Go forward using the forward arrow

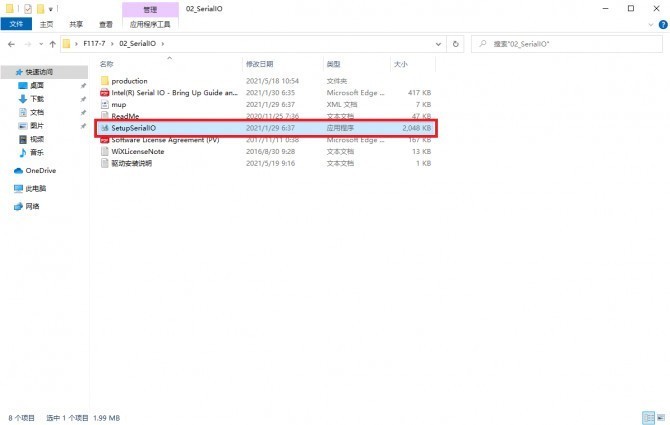point(28,44)
